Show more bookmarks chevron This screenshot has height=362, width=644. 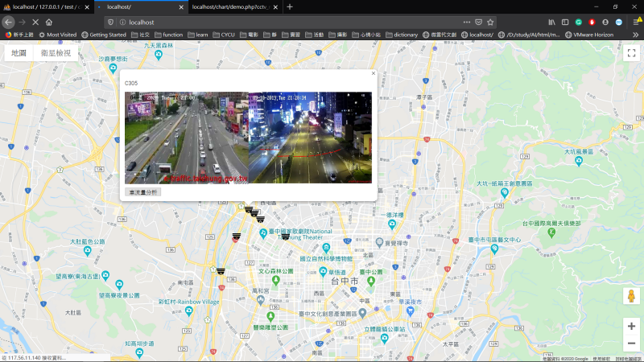pyautogui.click(x=635, y=35)
